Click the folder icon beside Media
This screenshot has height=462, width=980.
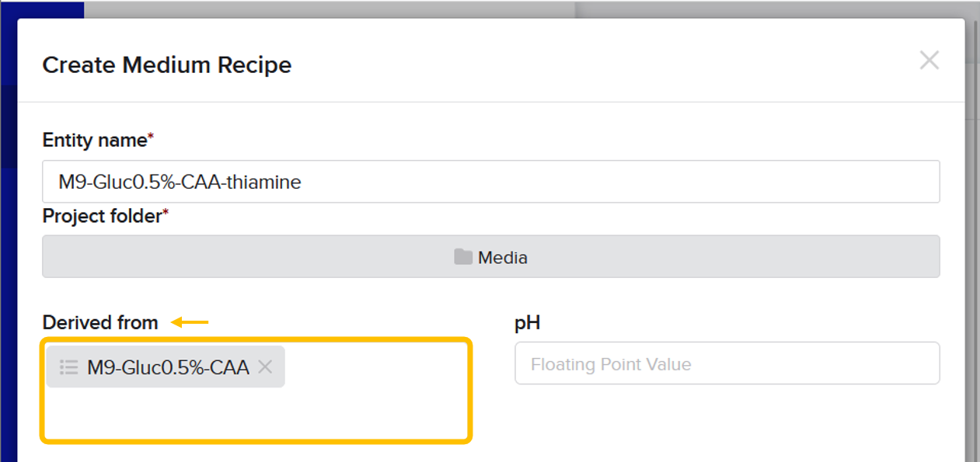click(x=463, y=257)
